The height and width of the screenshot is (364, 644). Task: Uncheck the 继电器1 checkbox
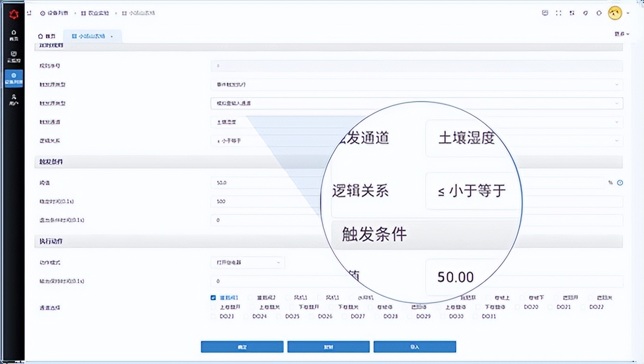[213, 298]
